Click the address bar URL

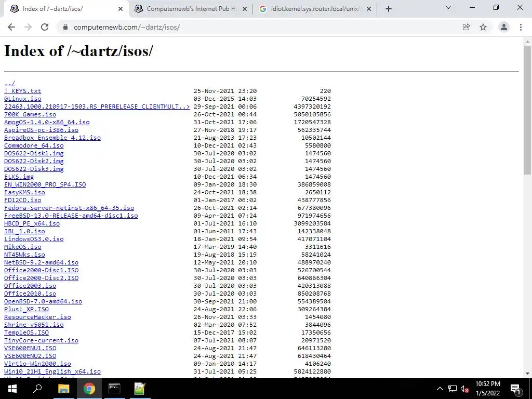tap(127, 27)
